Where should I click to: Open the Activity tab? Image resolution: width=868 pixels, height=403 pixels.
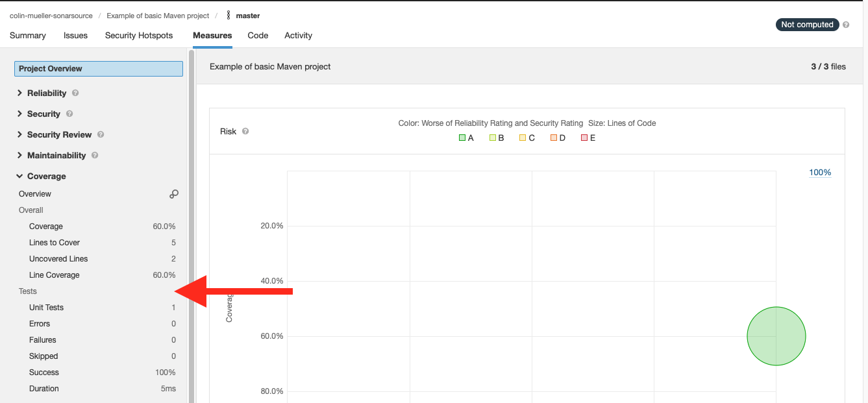coord(298,36)
